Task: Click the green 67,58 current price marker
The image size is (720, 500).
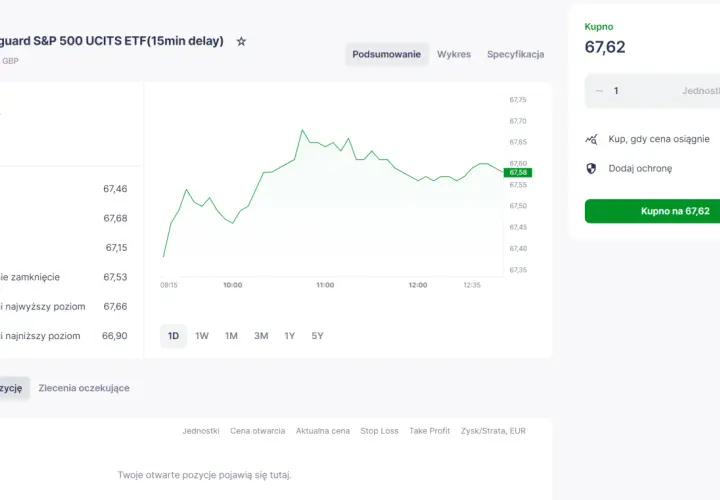Action: (x=518, y=173)
